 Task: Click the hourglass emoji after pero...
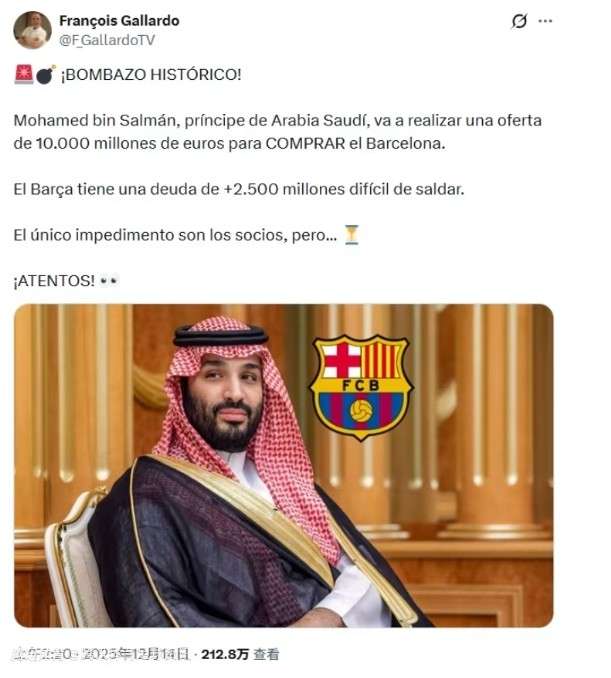pyautogui.click(x=352, y=235)
